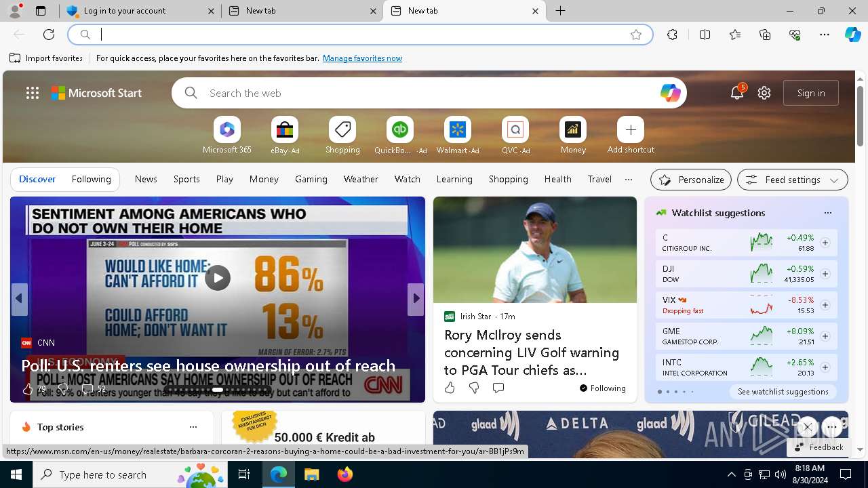Open comments on Rory McIlroy article

click(498, 388)
